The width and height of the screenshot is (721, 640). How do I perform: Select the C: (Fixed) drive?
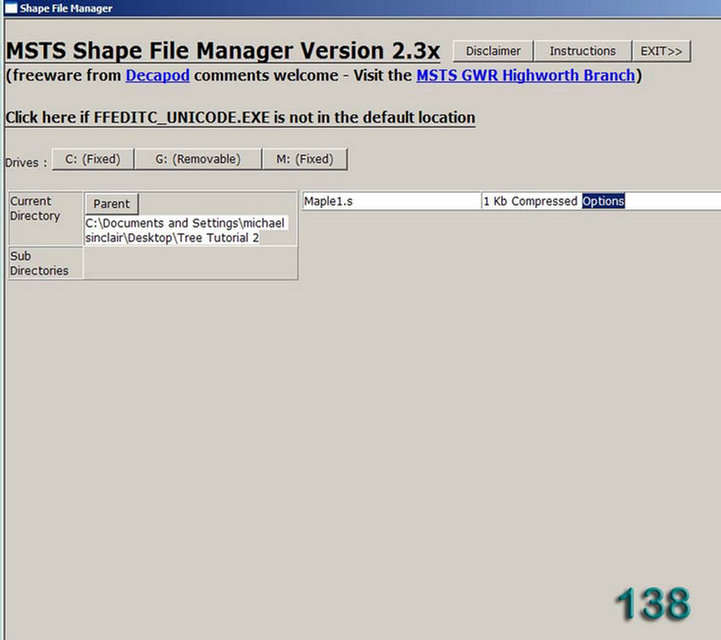click(x=93, y=159)
